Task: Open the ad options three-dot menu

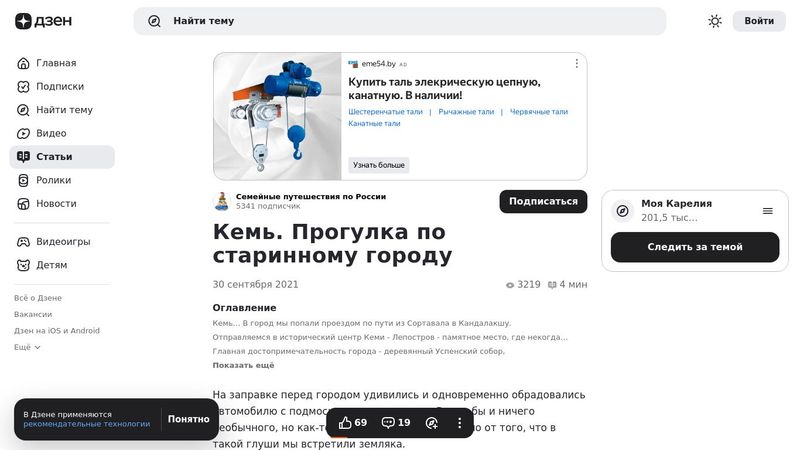Action: [577, 63]
